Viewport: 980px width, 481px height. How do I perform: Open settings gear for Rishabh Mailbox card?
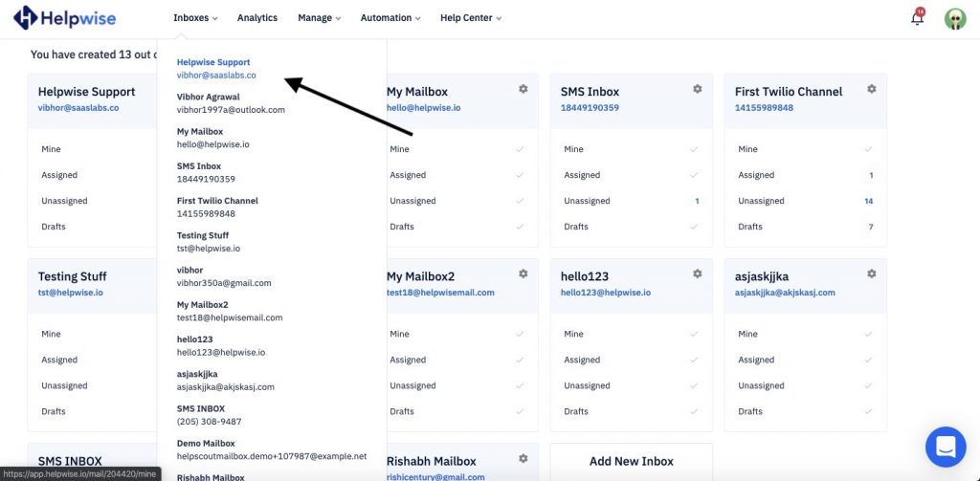(523, 458)
